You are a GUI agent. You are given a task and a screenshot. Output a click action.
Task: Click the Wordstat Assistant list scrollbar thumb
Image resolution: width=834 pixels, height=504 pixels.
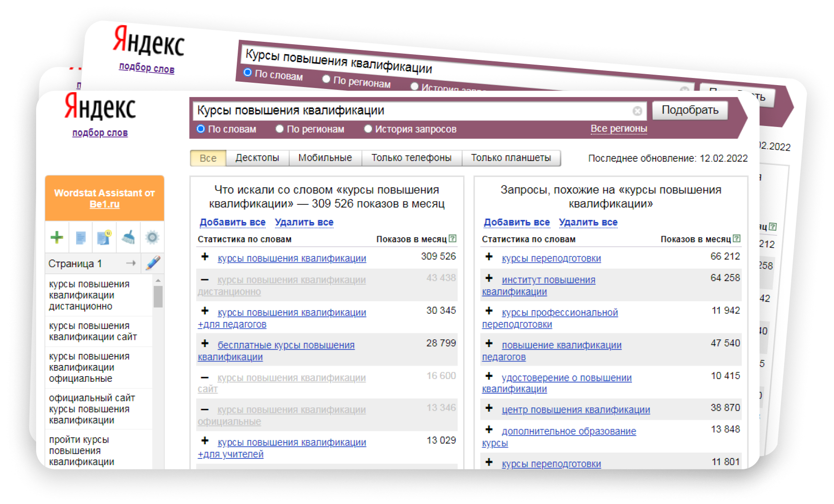coord(158,296)
